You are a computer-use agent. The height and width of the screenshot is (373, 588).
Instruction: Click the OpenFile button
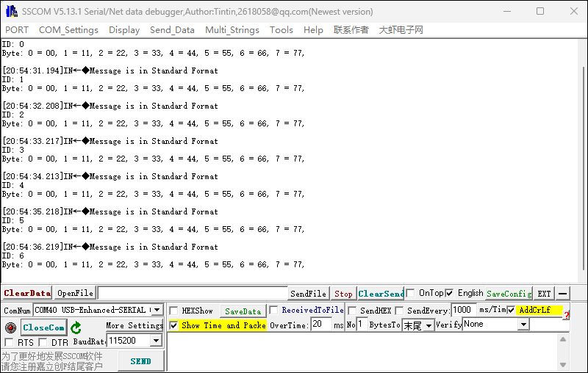coord(75,293)
